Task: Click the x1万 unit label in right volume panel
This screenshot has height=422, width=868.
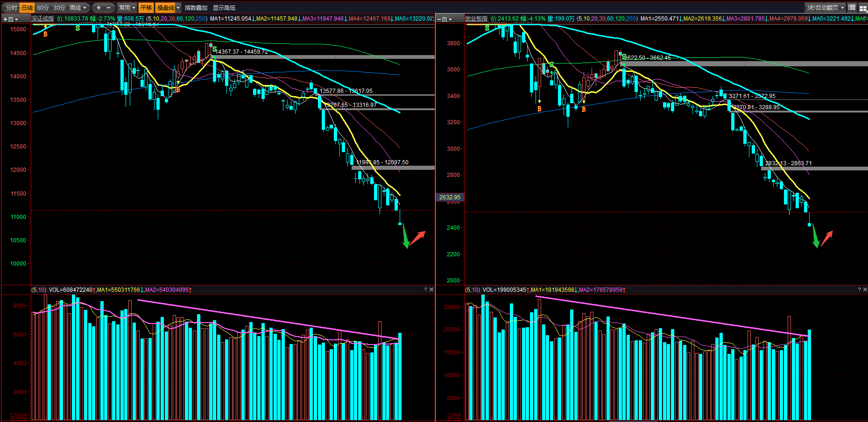Action: pyautogui.click(x=454, y=417)
